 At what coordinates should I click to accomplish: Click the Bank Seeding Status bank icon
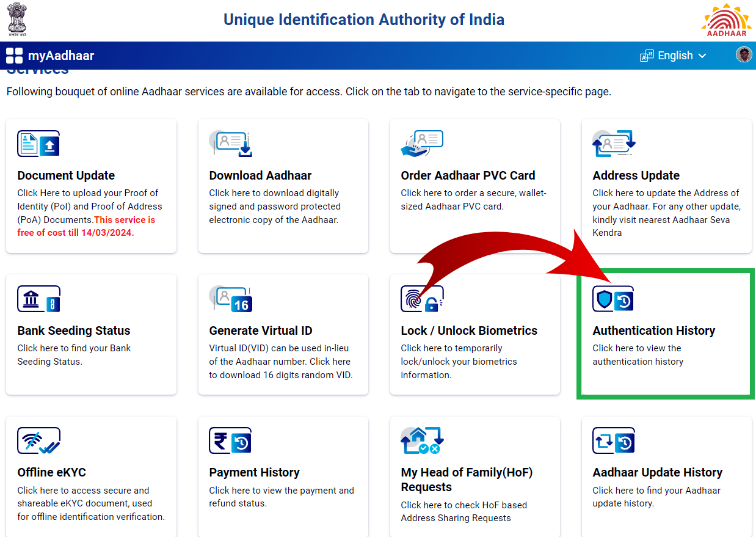[x=37, y=299]
